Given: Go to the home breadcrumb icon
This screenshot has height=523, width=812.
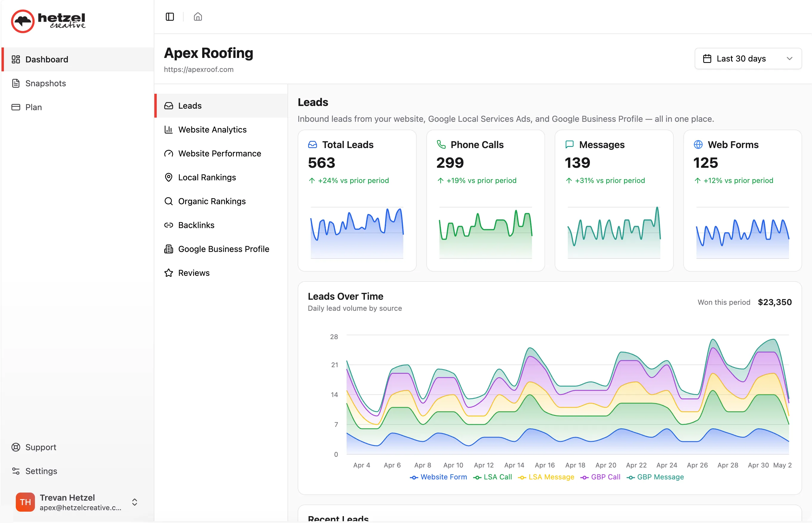Looking at the screenshot, I should pos(198,17).
